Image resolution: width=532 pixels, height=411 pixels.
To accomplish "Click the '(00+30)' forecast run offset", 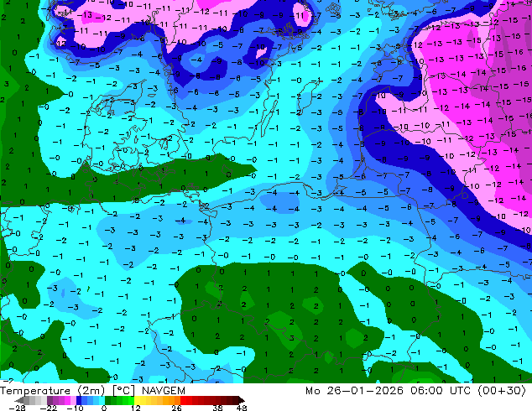I will click(502, 391).
